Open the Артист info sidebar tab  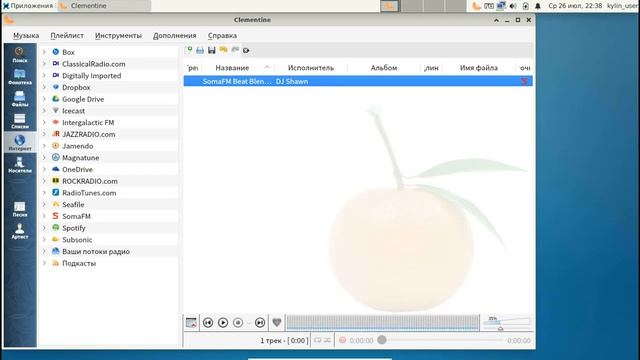coord(20,231)
